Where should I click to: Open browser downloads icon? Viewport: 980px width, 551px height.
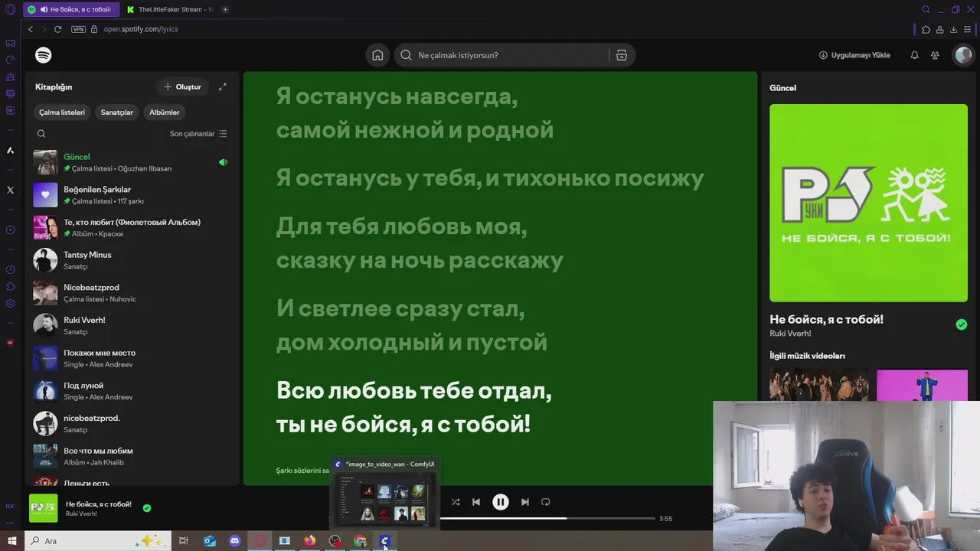(953, 29)
